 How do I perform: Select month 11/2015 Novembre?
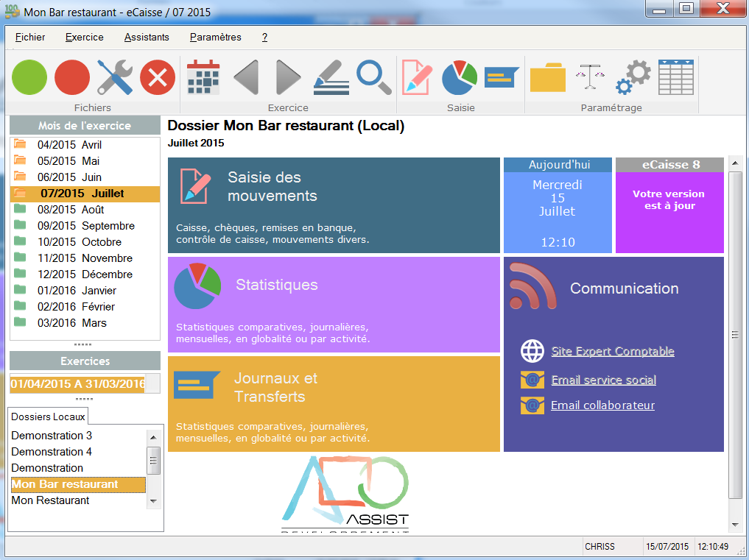(85, 258)
